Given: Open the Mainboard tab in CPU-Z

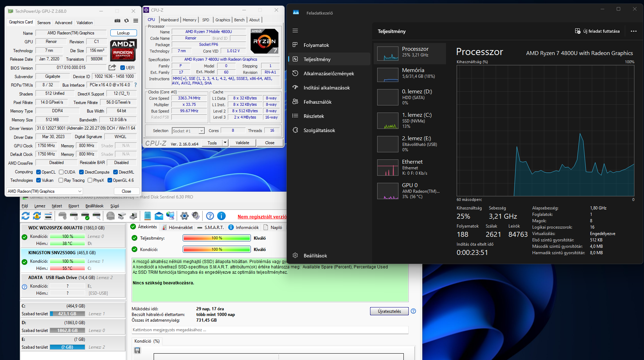Looking at the screenshot, I should (170, 20).
